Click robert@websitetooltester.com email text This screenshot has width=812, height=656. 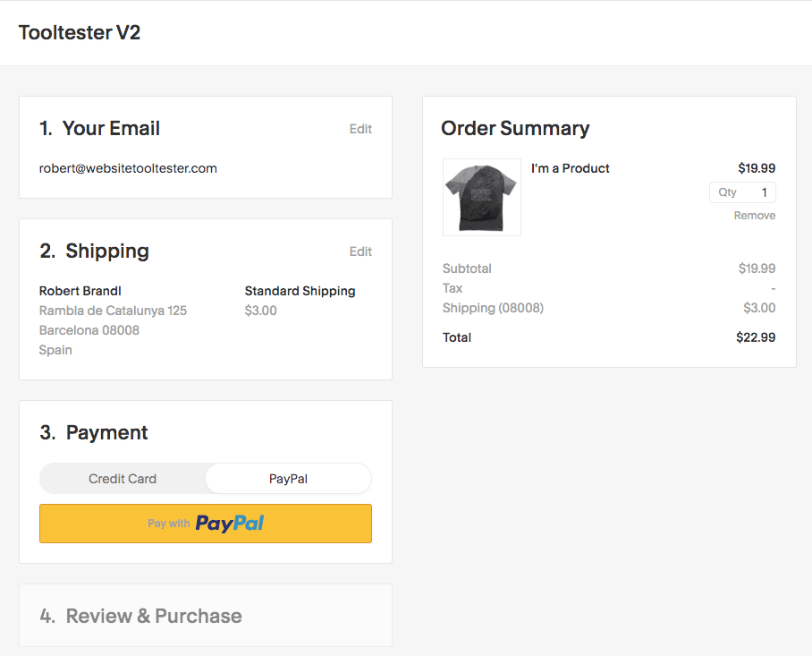click(x=128, y=168)
